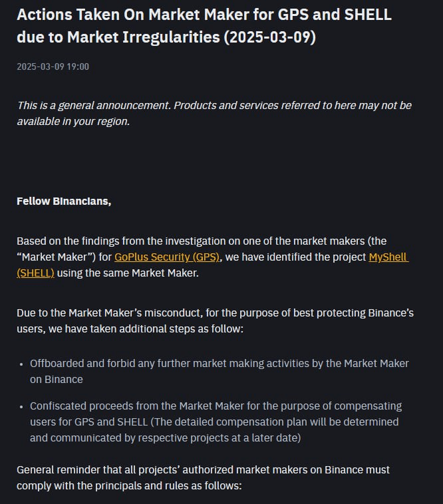This screenshot has width=443, height=504.
Task: Open the GoPlus Security (GPS) link
Action: (x=166, y=257)
